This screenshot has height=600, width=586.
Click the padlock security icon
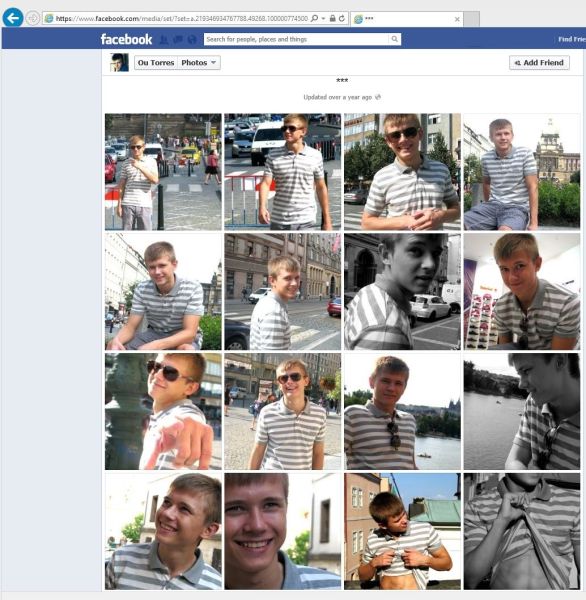(333, 18)
